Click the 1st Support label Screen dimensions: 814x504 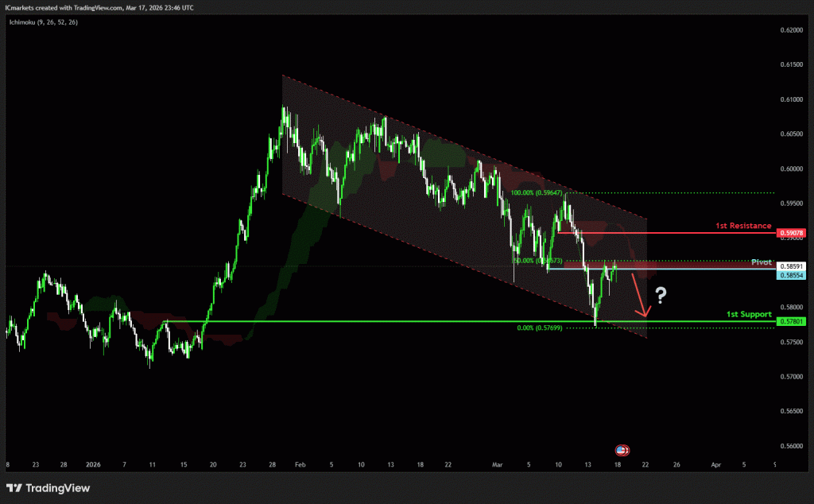pos(749,314)
